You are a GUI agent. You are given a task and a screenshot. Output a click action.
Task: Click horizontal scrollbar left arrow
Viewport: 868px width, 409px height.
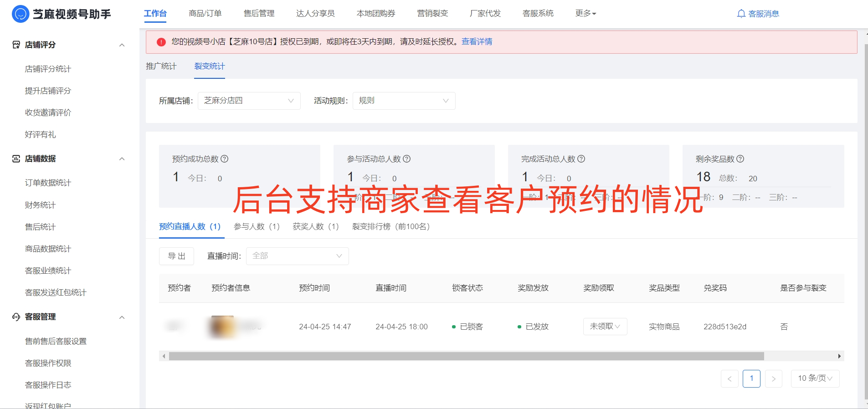[x=164, y=356]
